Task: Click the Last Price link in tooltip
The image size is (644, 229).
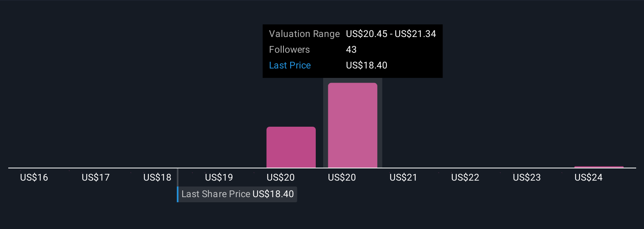Action: click(290, 65)
